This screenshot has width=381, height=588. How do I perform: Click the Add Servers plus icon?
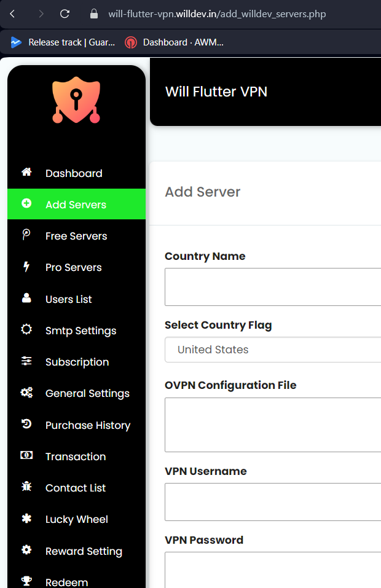coord(26,203)
